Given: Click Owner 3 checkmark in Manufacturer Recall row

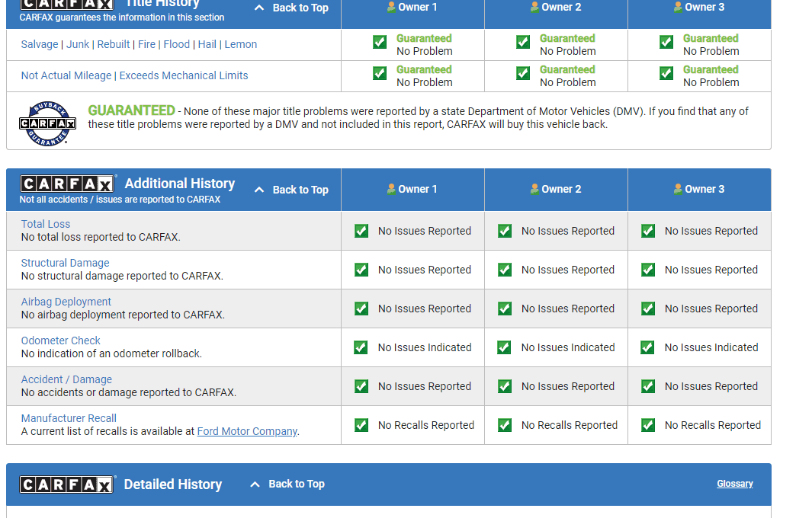Looking at the screenshot, I should (648, 425).
